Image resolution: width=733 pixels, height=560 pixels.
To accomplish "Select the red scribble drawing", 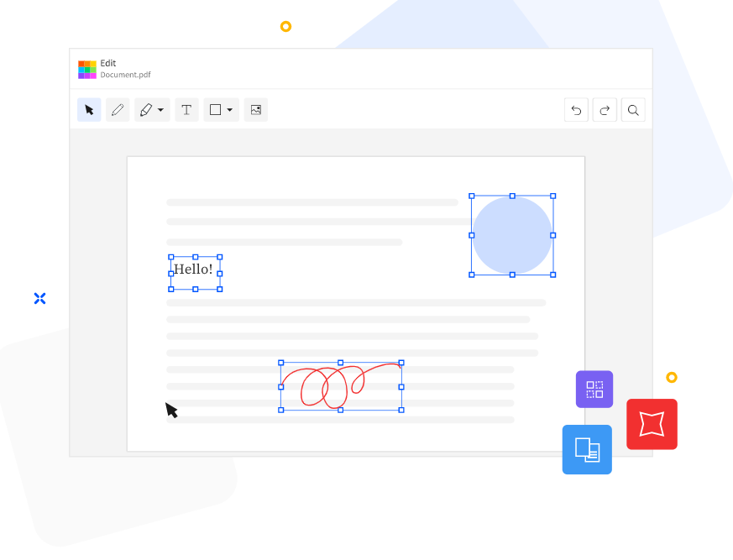I will point(341,386).
